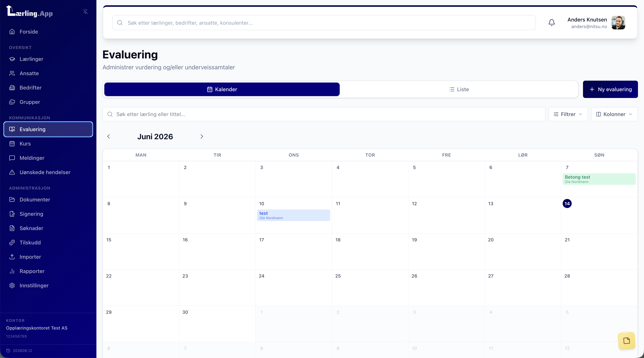Image resolution: width=644 pixels, height=358 pixels.
Task: Click the anders@nitsu.no email text
Action: [x=589, y=27]
